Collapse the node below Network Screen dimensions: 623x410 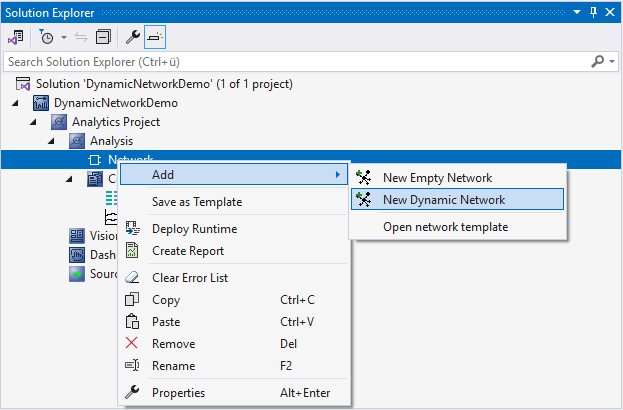tap(69, 179)
